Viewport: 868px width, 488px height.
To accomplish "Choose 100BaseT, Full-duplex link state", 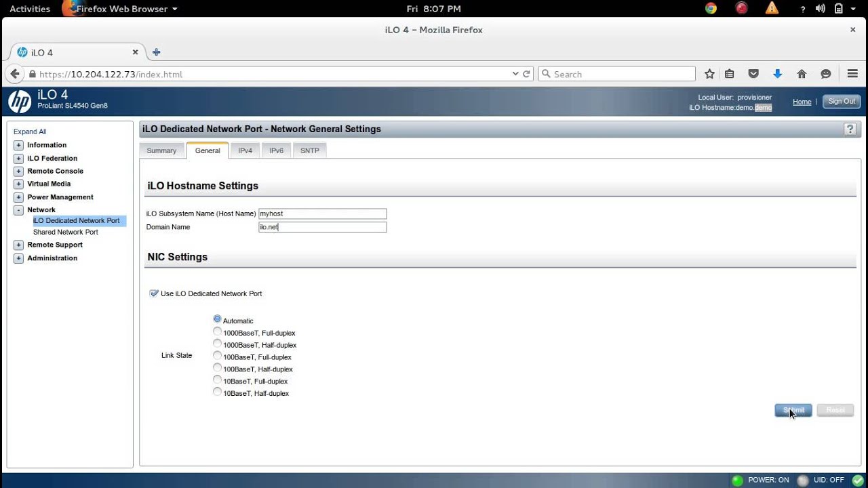I will [217, 355].
